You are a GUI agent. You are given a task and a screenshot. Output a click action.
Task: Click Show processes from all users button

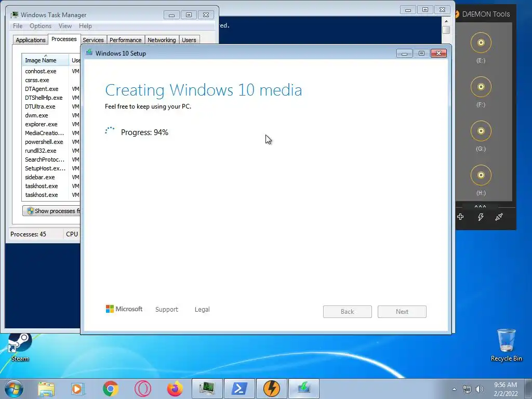pos(51,211)
